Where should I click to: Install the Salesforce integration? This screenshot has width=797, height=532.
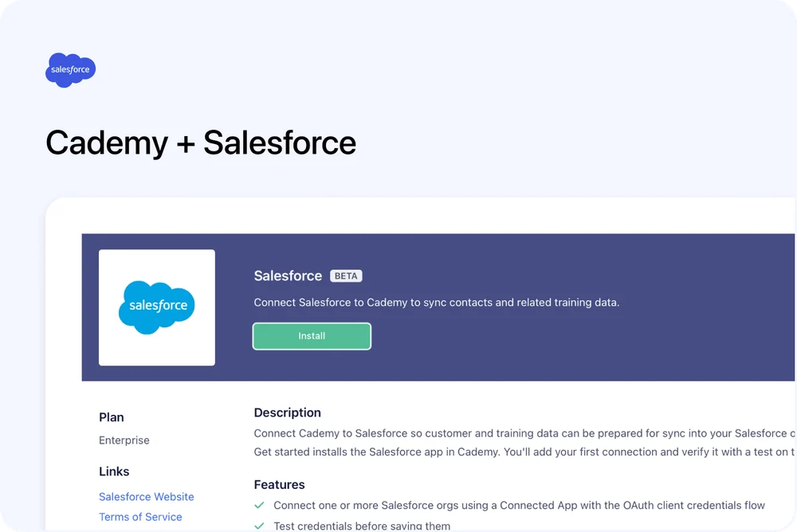[x=312, y=336]
